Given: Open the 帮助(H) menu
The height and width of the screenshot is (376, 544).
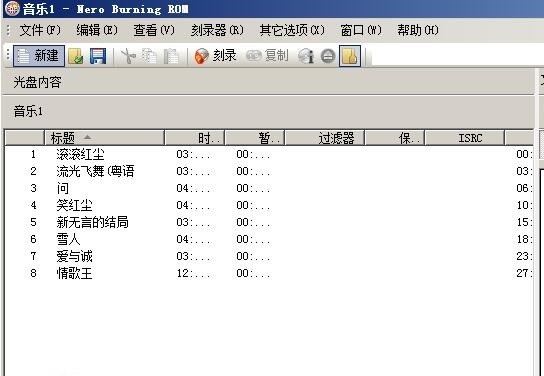Looking at the screenshot, I should 418,30.
